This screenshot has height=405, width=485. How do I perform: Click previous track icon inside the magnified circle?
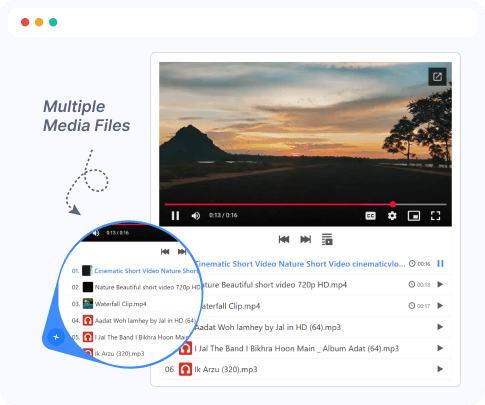pos(165,252)
